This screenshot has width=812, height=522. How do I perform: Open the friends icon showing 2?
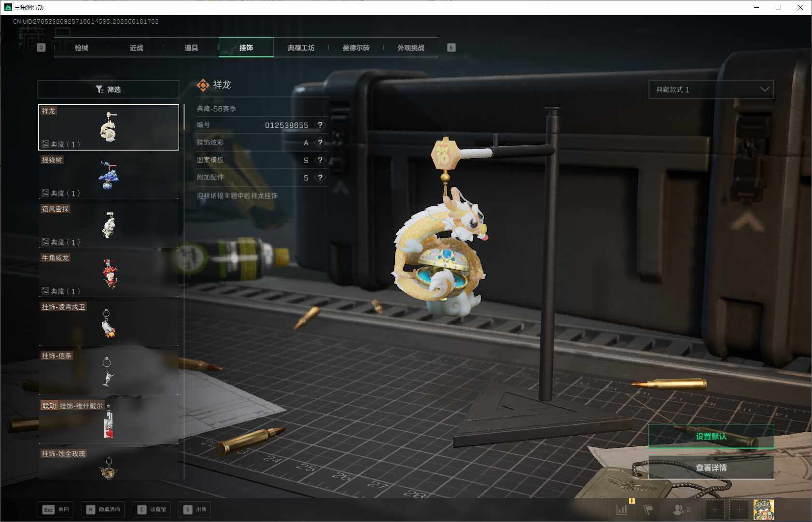(681, 509)
